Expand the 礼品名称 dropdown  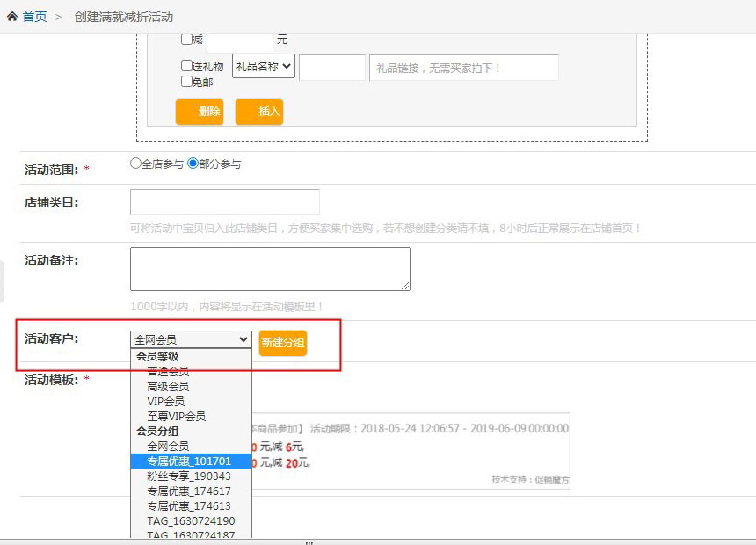pyautogui.click(x=263, y=67)
